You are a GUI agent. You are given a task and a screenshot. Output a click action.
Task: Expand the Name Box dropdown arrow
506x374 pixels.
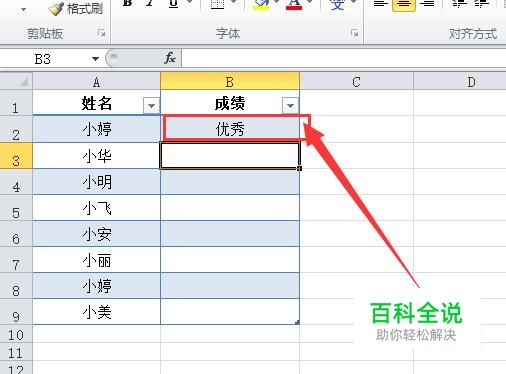(x=95, y=59)
